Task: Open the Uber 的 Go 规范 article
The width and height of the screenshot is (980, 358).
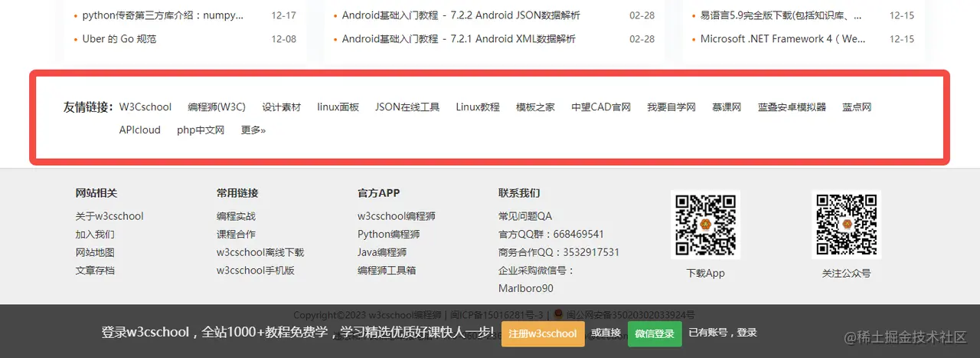Action: coord(119,39)
